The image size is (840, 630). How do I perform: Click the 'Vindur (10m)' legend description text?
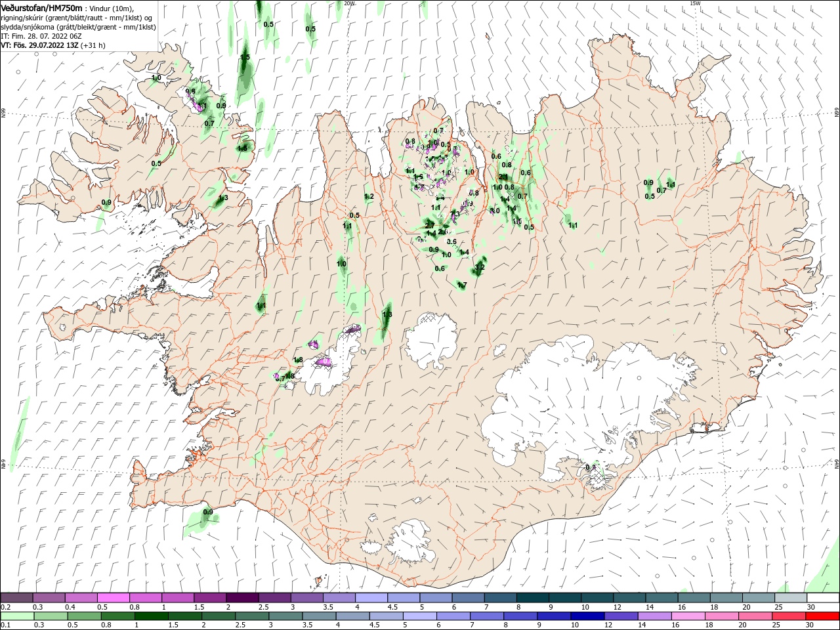pos(112,8)
